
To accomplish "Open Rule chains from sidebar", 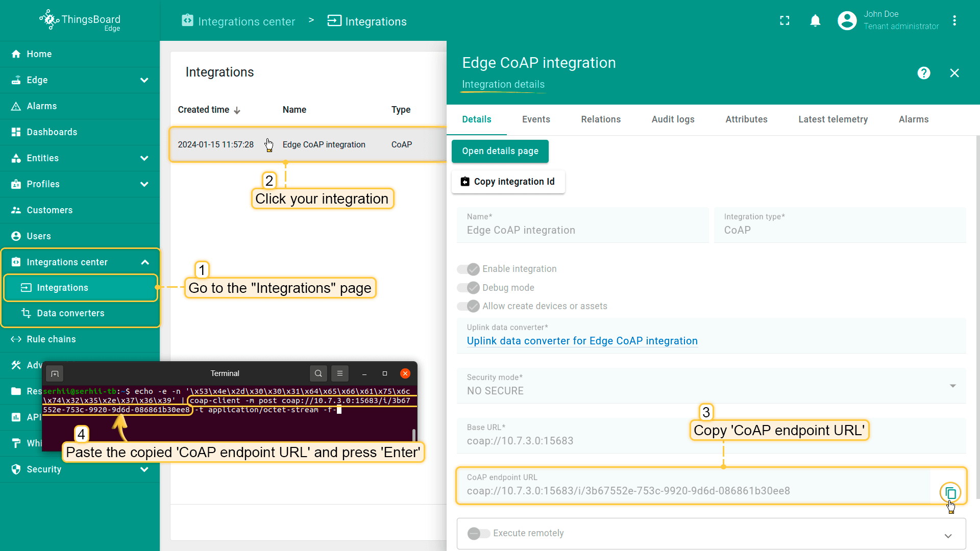I will 80,339.
